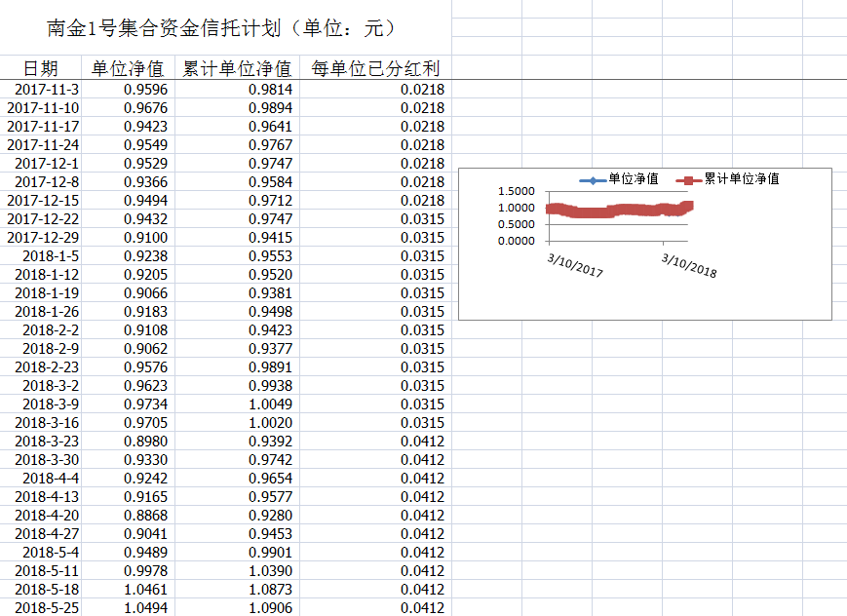Click the date cell 2018-3-23

point(47,442)
